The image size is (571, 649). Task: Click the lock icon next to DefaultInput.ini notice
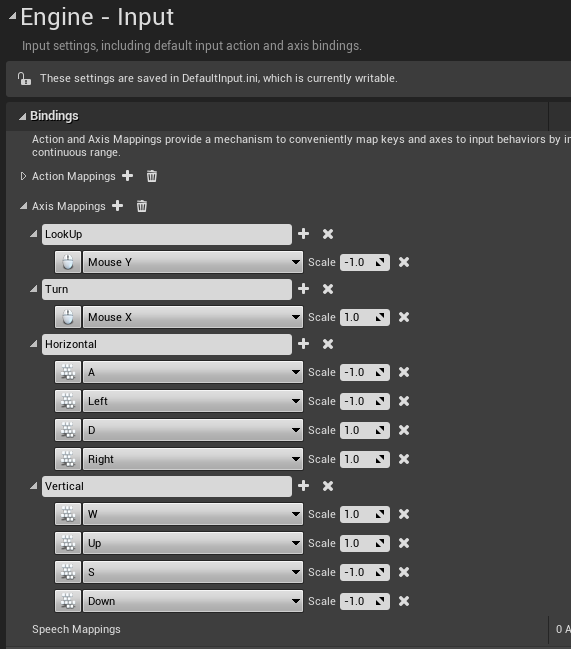click(24, 78)
